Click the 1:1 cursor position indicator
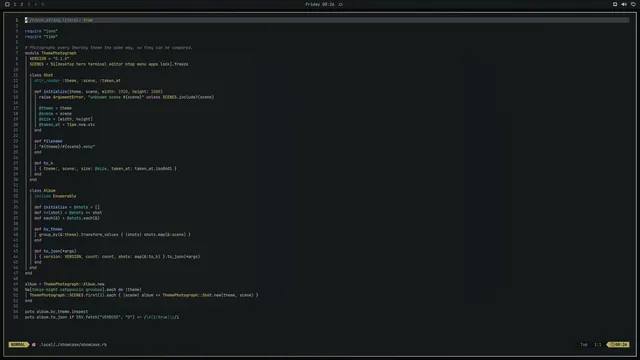 click(x=598, y=344)
